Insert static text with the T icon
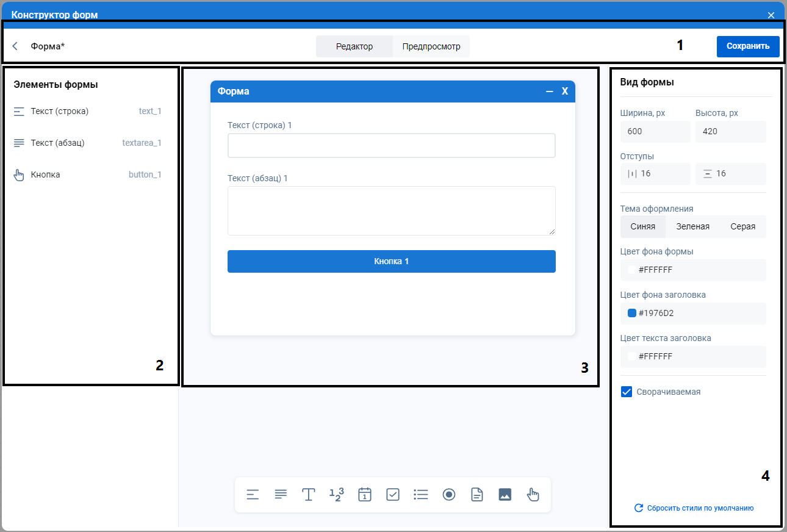 pos(309,494)
